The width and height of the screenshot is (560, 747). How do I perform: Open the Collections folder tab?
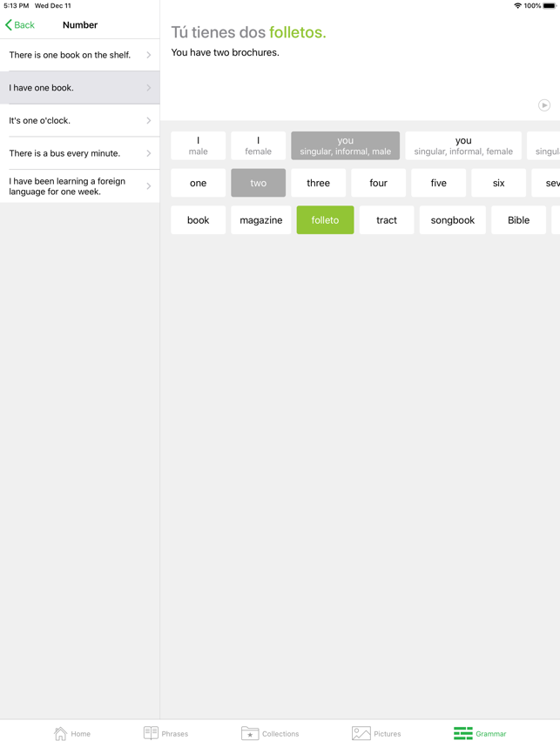(270, 733)
